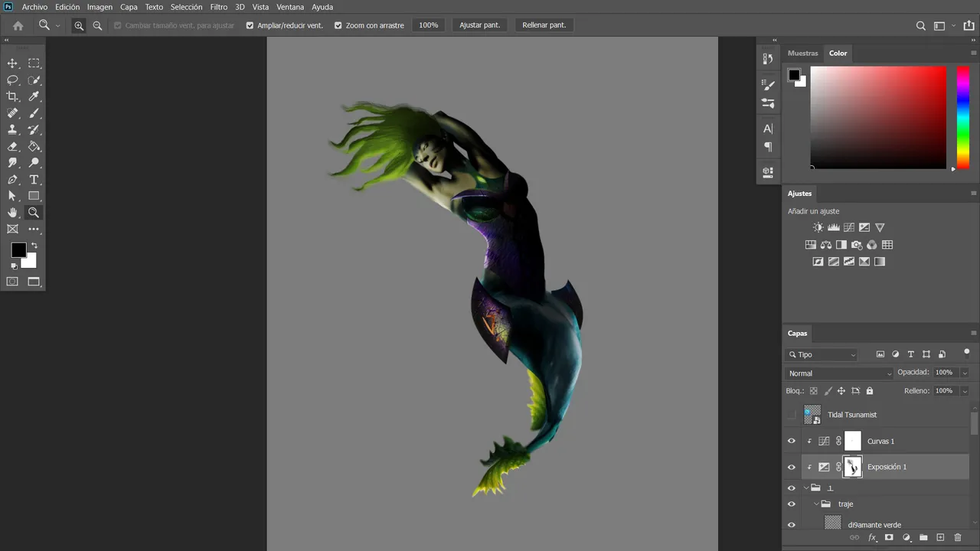This screenshot has height=551, width=980.
Task: Open the Ajustes panel options menu
Action: [x=973, y=193]
